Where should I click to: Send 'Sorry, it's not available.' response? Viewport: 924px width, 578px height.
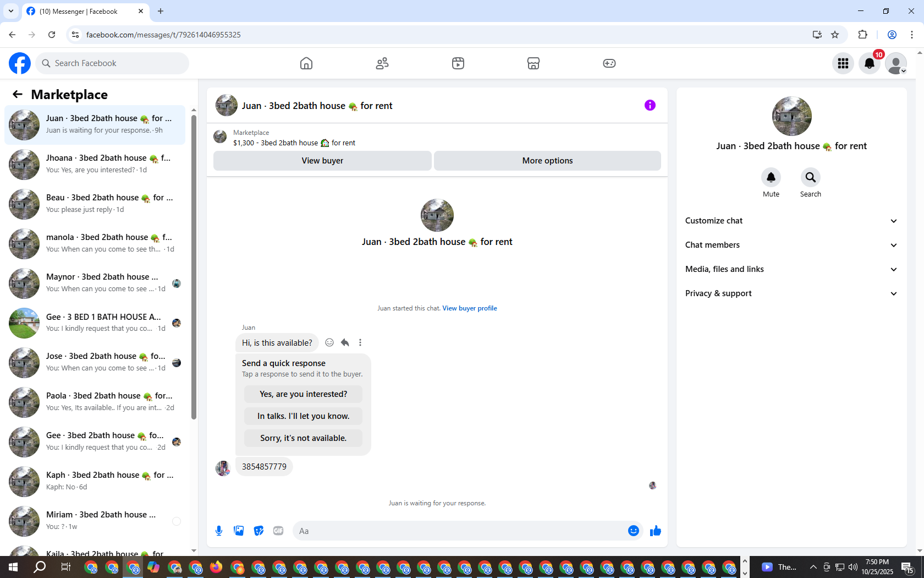pyautogui.click(x=303, y=438)
